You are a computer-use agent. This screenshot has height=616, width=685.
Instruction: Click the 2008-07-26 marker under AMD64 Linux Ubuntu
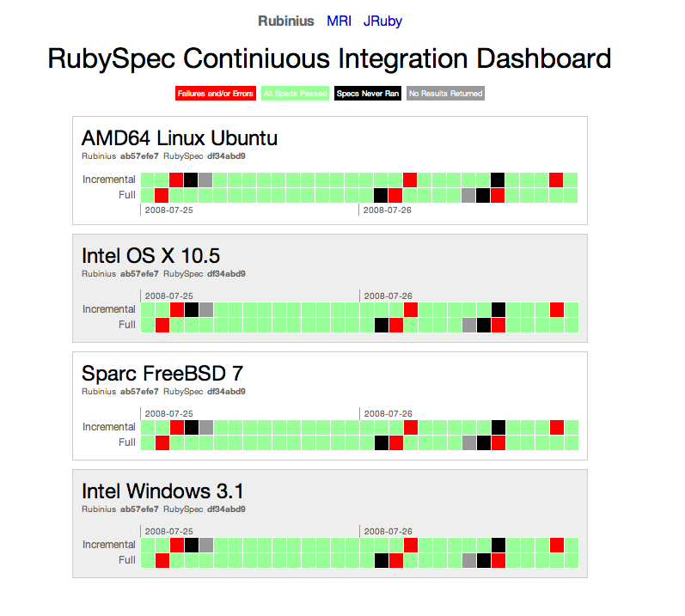(x=387, y=210)
